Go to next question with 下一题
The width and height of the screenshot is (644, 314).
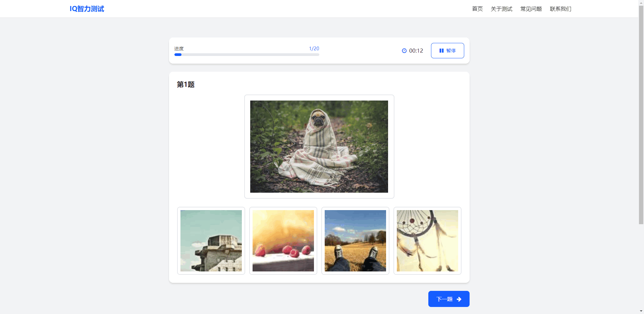(x=449, y=299)
